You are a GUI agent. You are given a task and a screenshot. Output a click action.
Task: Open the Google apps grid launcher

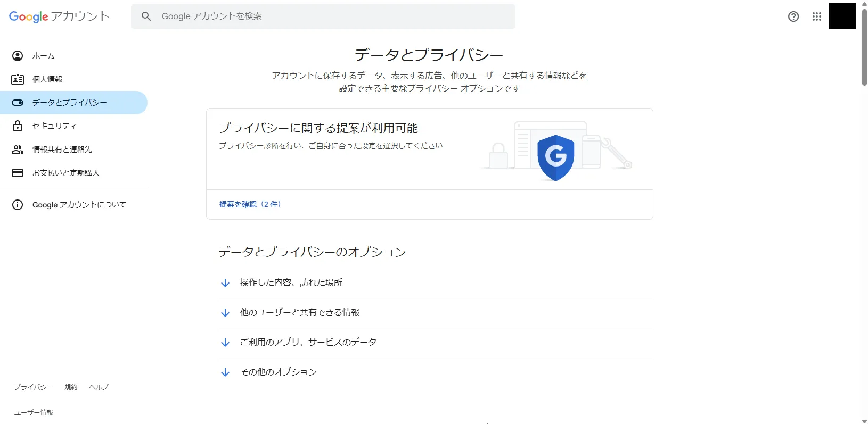click(x=817, y=16)
